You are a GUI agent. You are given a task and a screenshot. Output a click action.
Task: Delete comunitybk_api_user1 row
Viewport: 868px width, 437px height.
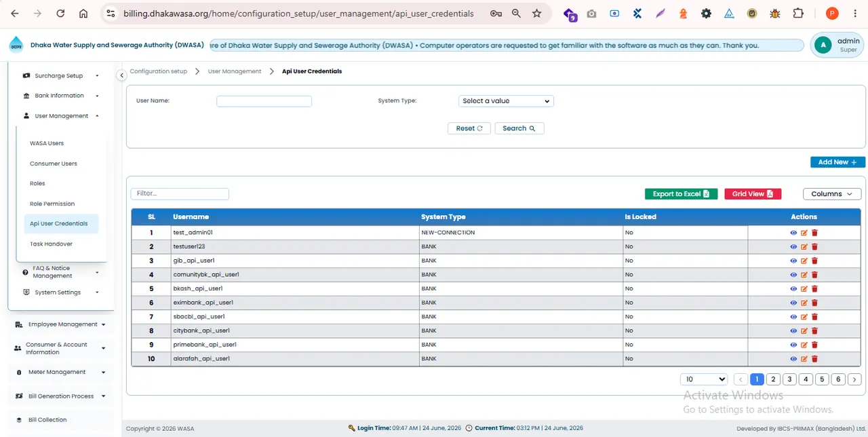pyautogui.click(x=814, y=275)
